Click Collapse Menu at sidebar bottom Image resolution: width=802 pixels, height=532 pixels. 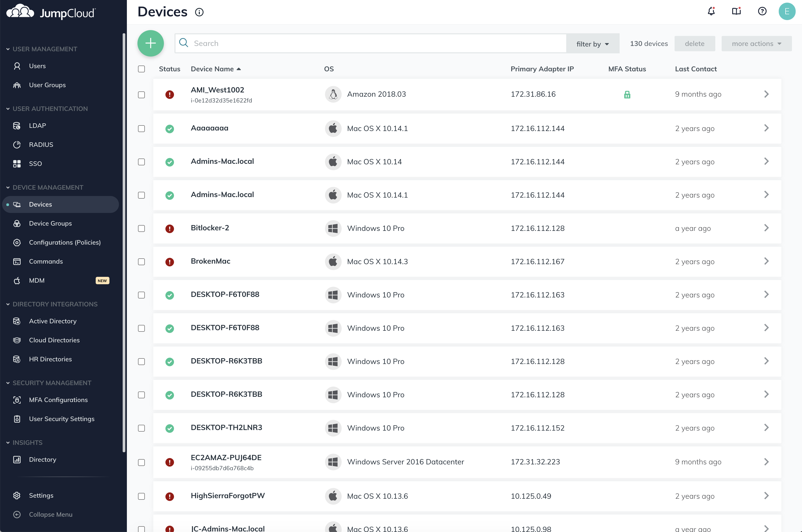pos(50,514)
